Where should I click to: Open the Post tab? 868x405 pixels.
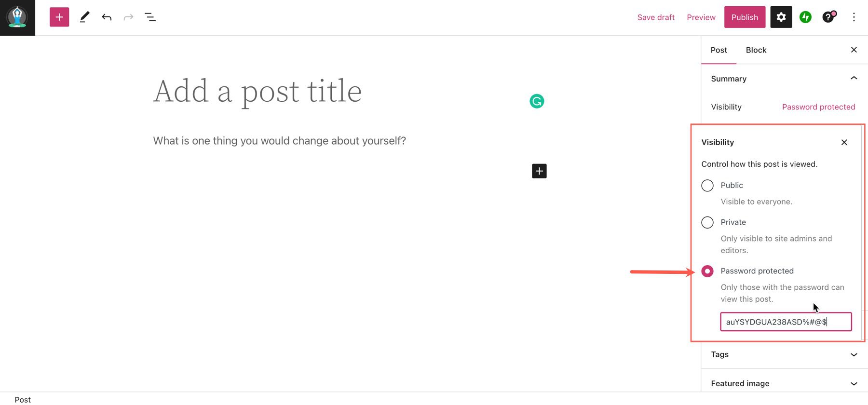click(x=719, y=50)
